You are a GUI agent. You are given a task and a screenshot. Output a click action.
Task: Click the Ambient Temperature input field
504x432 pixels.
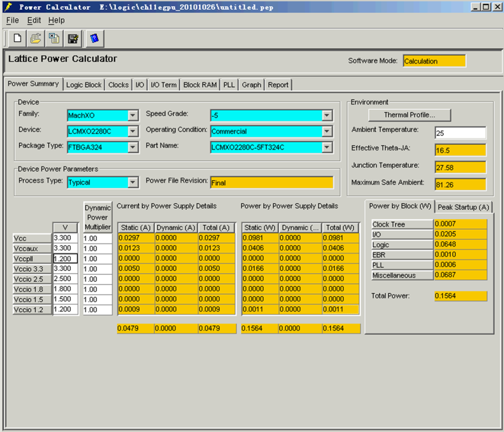coord(460,133)
